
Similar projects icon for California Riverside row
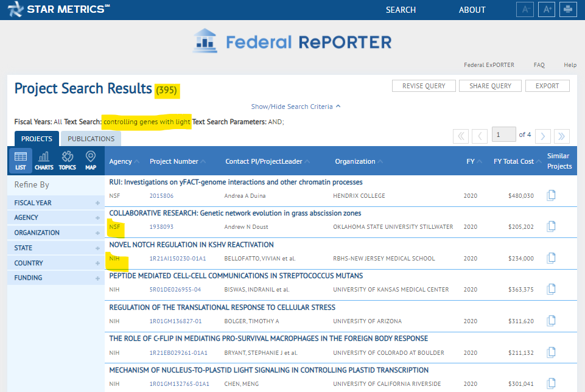(x=551, y=383)
